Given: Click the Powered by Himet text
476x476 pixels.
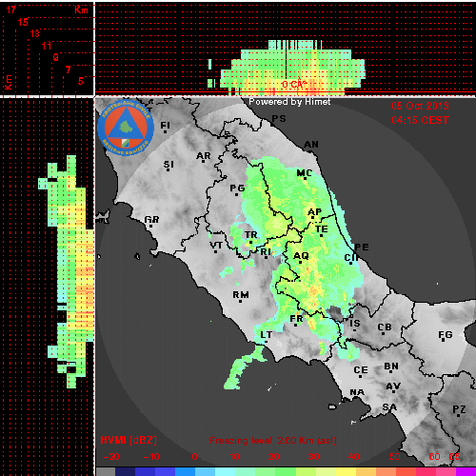Looking at the screenshot, I should pyautogui.click(x=289, y=102).
